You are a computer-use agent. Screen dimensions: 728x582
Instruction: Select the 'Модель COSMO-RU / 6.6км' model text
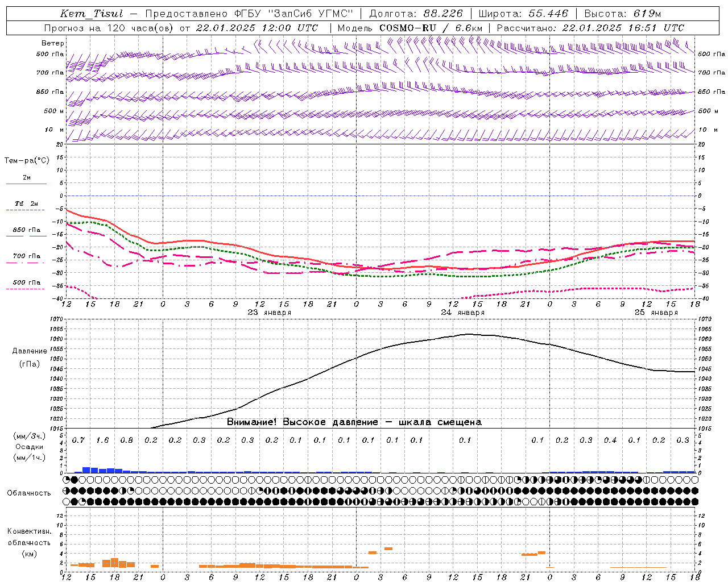pyautogui.click(x=410, y=28)
